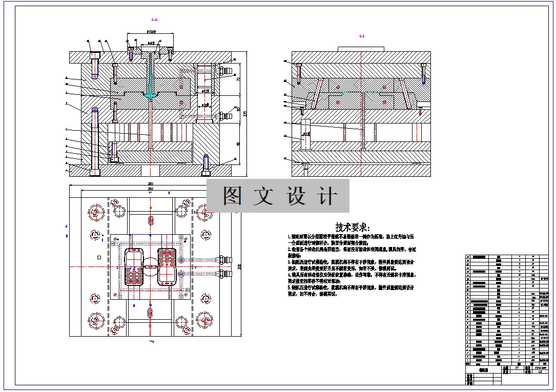
Task: Click upper water connector in plan view
Action: [225, 260]
